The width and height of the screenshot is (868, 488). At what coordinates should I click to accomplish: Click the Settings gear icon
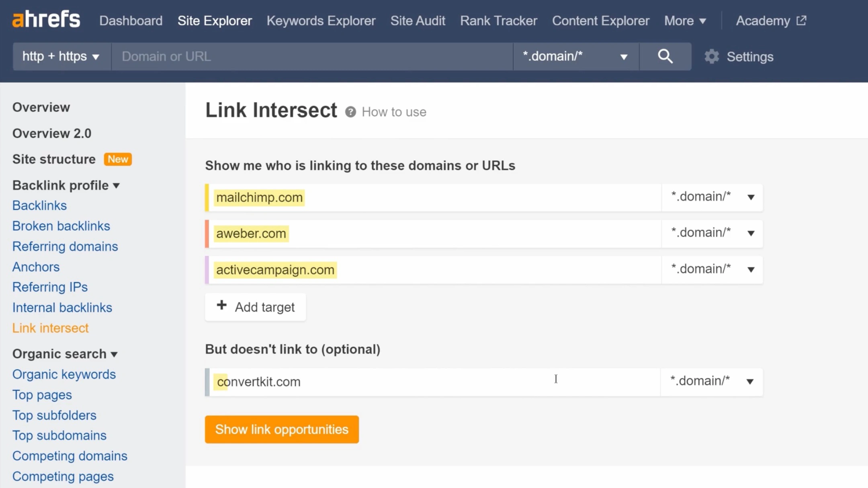point(712,57)
